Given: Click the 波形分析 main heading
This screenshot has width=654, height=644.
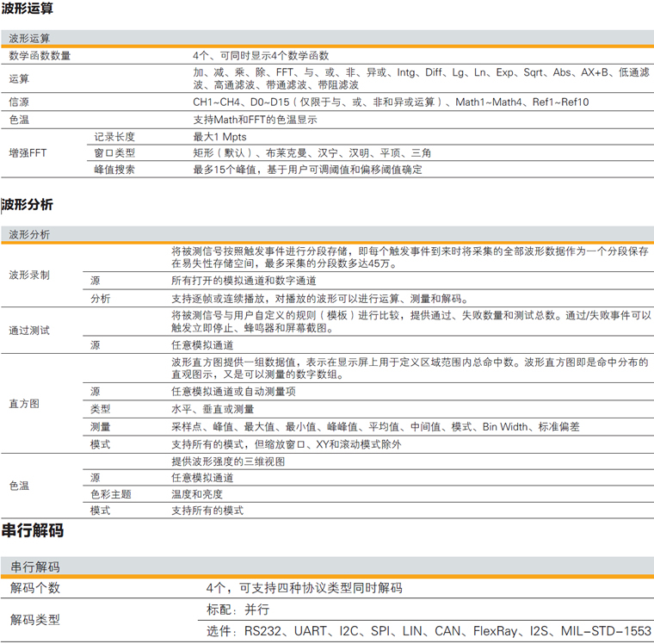Looking at the screenshot, I should coord(28,205).
